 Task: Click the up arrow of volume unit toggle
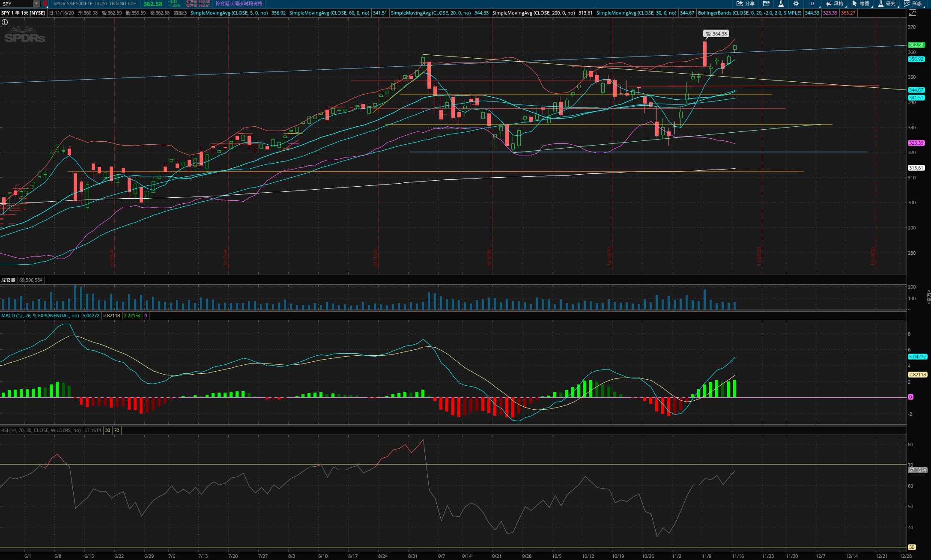928,292
